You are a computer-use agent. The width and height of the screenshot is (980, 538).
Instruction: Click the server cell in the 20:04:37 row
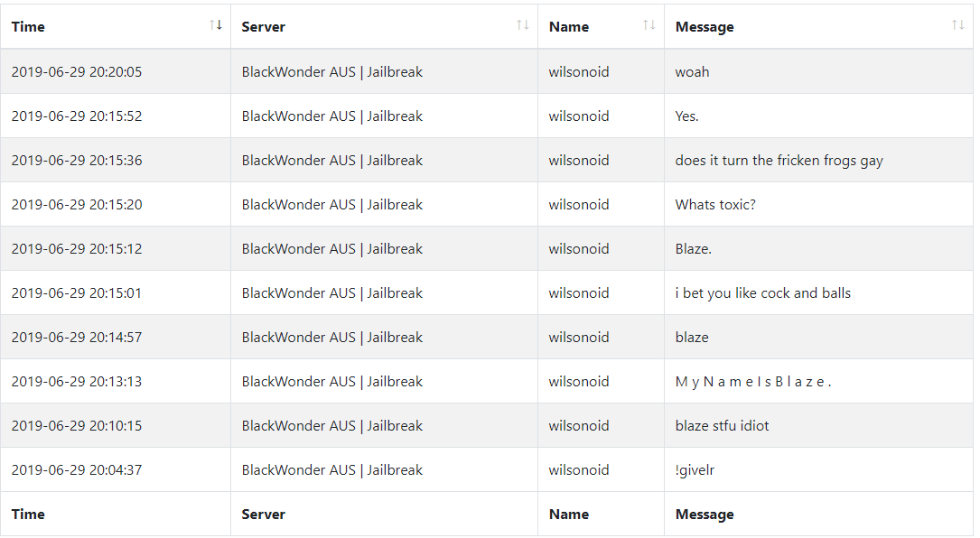(385, 470)
